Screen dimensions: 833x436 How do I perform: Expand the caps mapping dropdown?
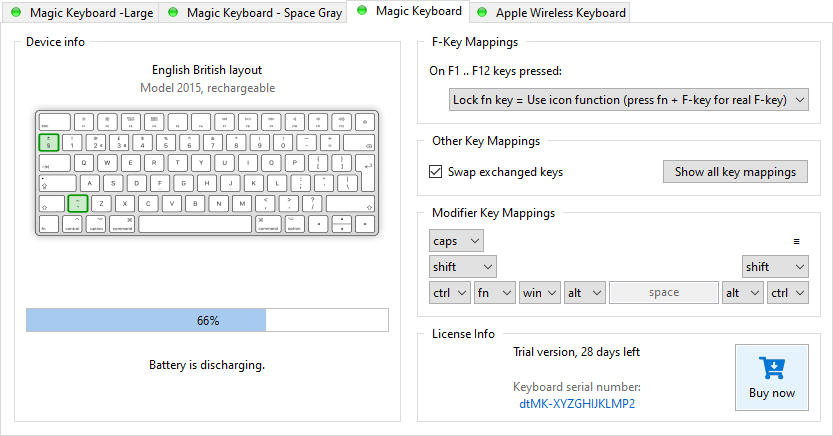(x=456, y=241)
